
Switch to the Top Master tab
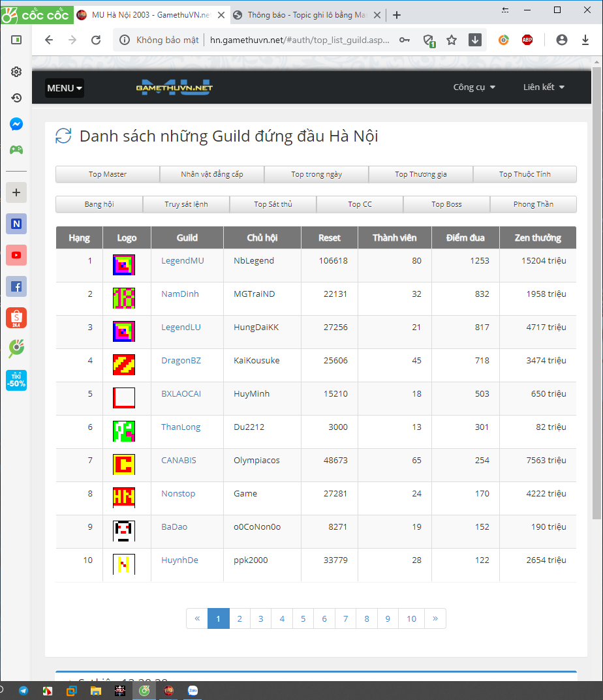click(x=108, y=174)
